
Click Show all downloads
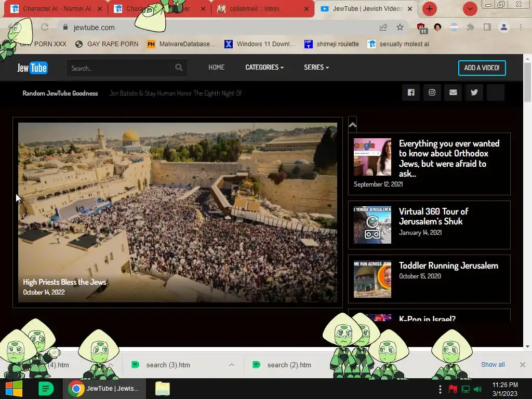click(x=493, y=364)
